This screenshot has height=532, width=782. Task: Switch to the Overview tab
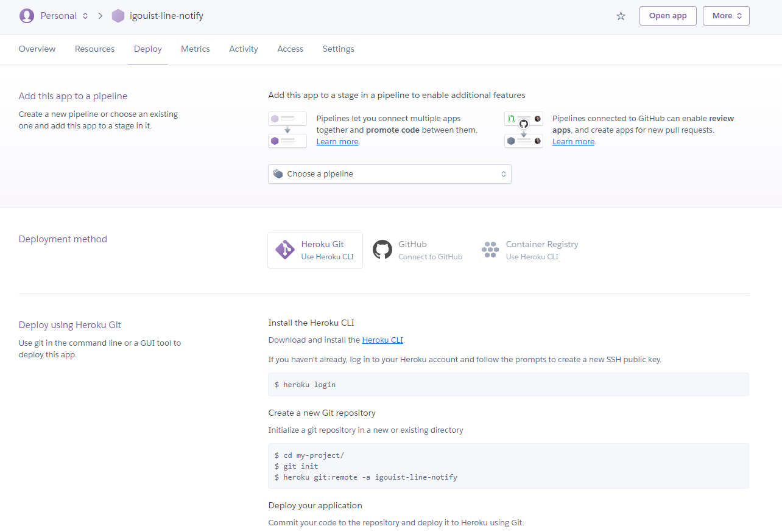37,49
